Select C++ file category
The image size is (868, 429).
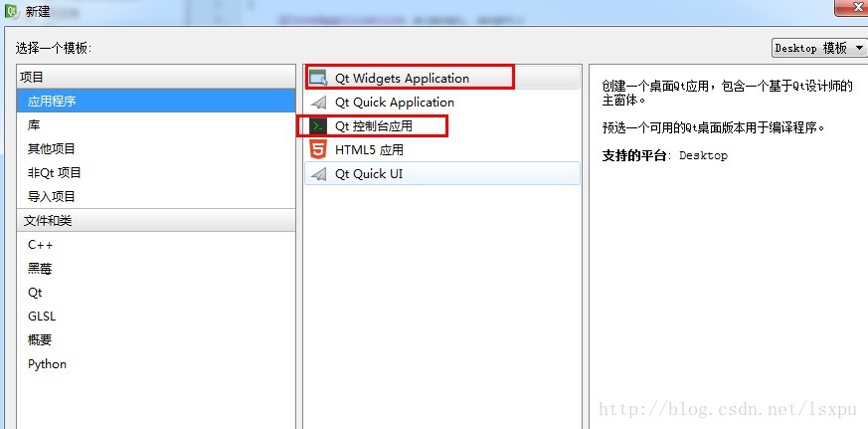[156, 245]
